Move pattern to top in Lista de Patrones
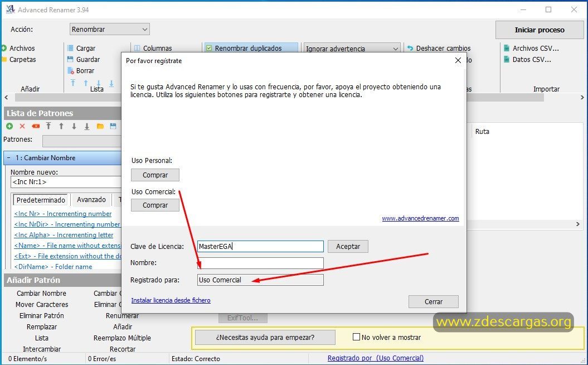588x365 pixels. coord(48,126)
